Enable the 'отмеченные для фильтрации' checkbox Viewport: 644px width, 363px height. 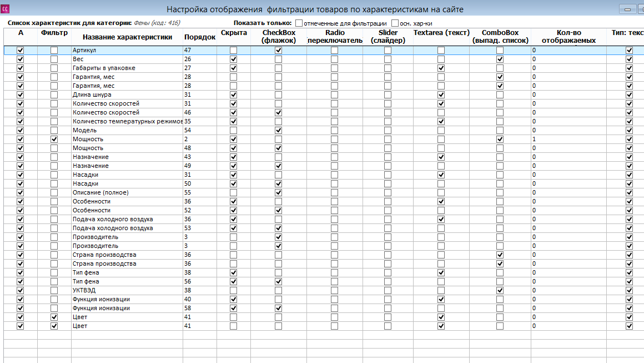[x=299, y=23]
